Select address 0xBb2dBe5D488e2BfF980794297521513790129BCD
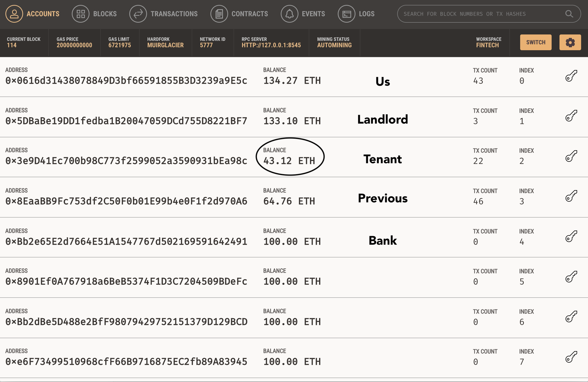 point(126,322)
